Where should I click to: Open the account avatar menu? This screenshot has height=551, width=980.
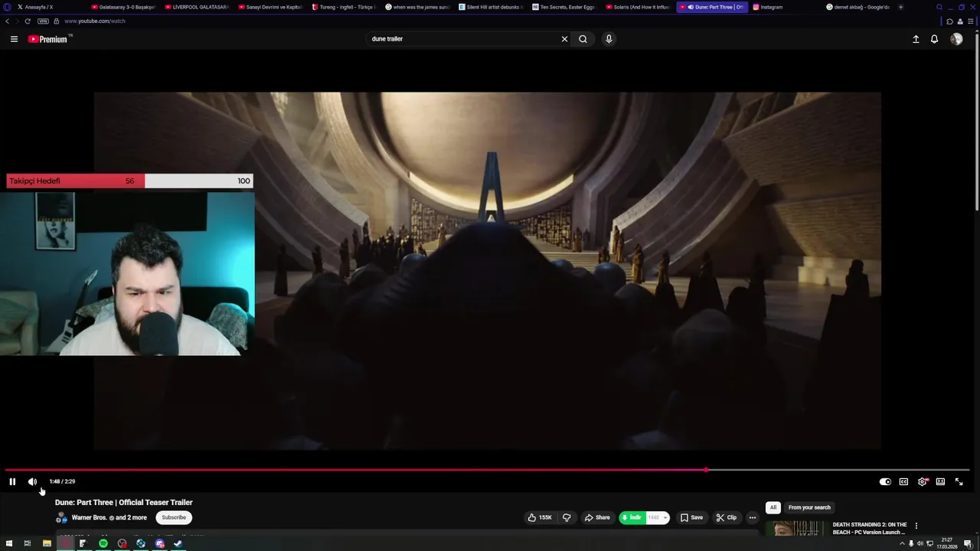pyautogui.click(x=956, y=39)
